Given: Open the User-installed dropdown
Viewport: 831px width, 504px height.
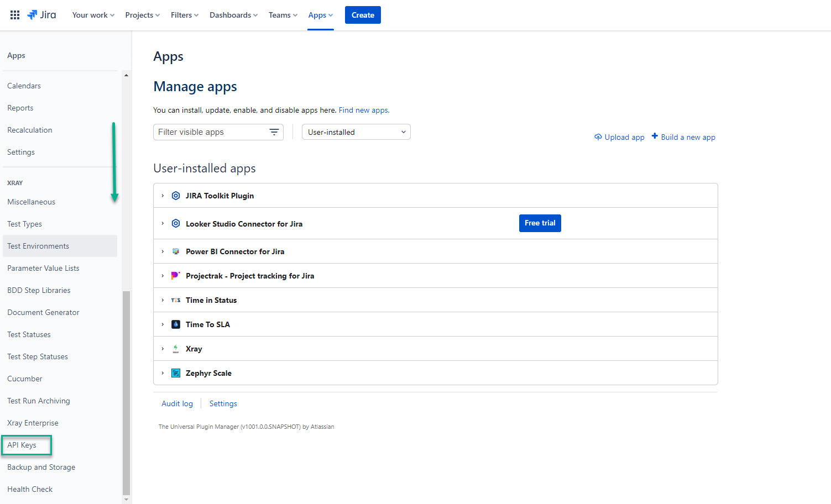Looking at the screenshot, I should [356, 132].
